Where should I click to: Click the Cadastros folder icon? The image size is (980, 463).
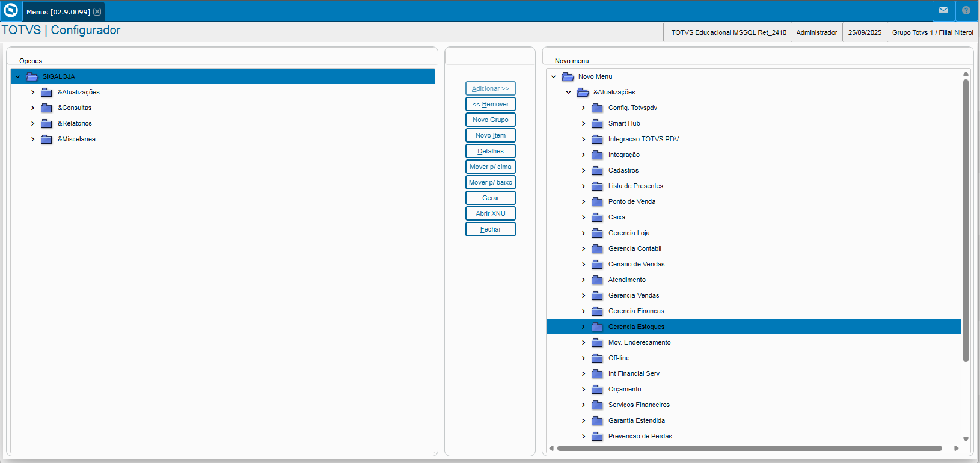(597, 170)
